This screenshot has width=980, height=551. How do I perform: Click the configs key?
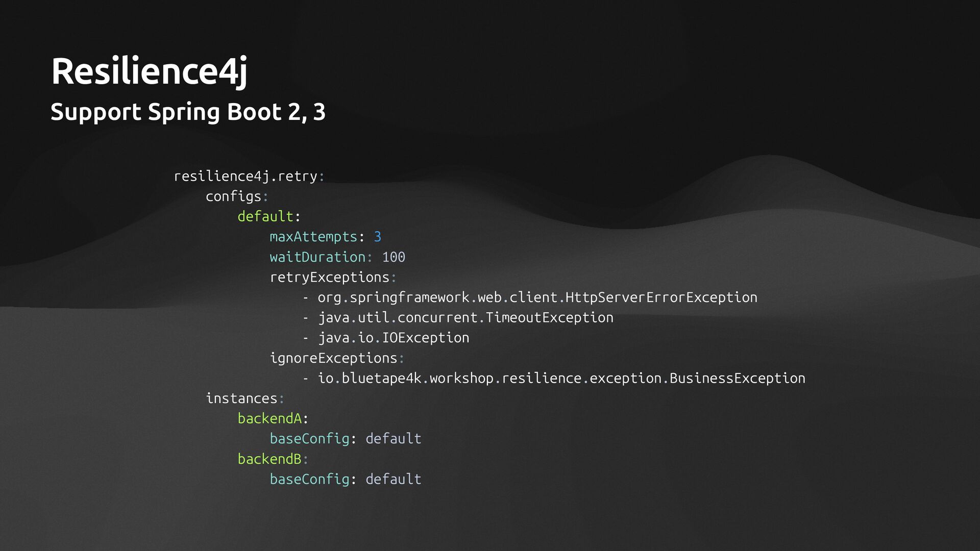pyautogui.click(x=234, y=197)
